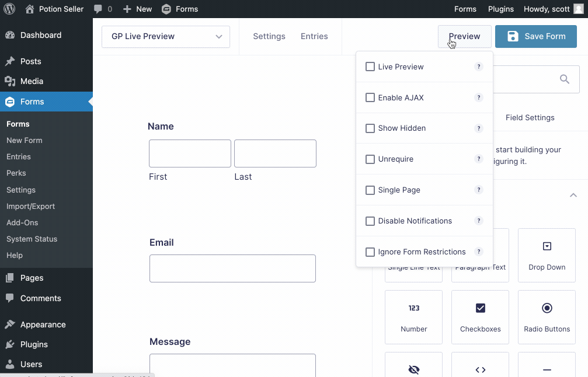Screen dimensions: 588x377
Task: Click the Gravity Forms icon in admin bar
Action: click(166, 9)
